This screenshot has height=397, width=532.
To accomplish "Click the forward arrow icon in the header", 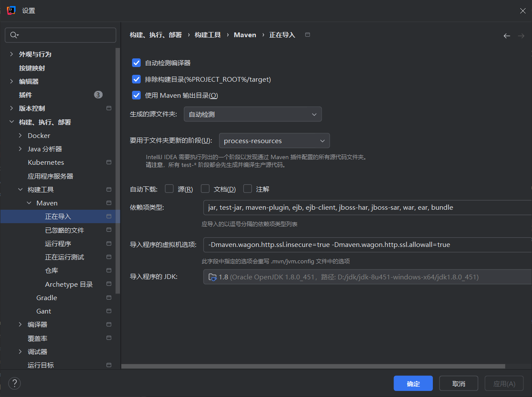I will (521, 35).
